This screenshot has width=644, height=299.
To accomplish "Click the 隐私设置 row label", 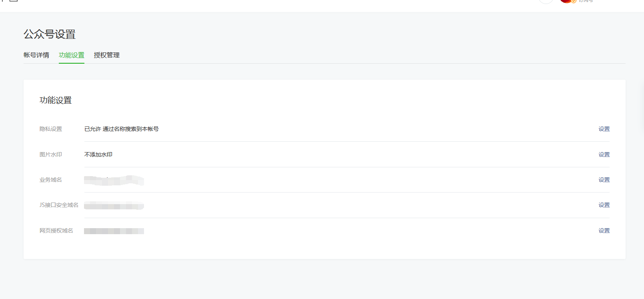I will pyautogui.click(x=51, y=129).
